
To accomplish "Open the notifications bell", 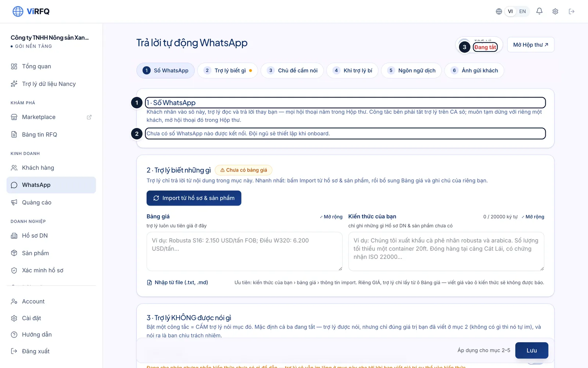I will pos(539,11).
